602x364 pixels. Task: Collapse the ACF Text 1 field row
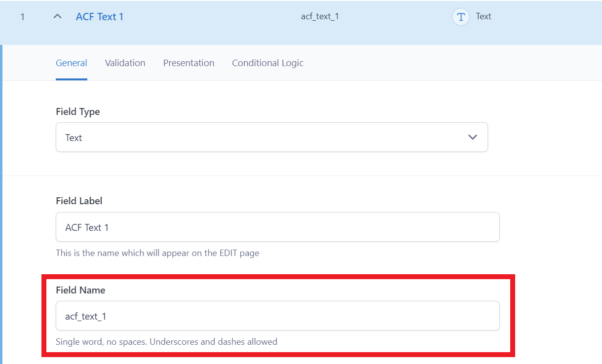click(x=58, y=16)
